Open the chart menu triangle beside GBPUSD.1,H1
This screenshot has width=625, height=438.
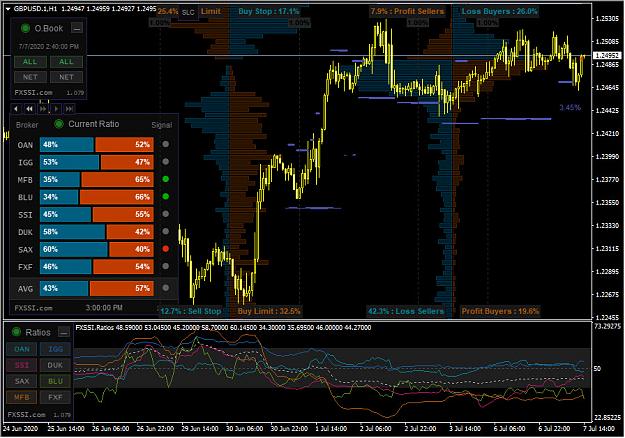point(8,9)
